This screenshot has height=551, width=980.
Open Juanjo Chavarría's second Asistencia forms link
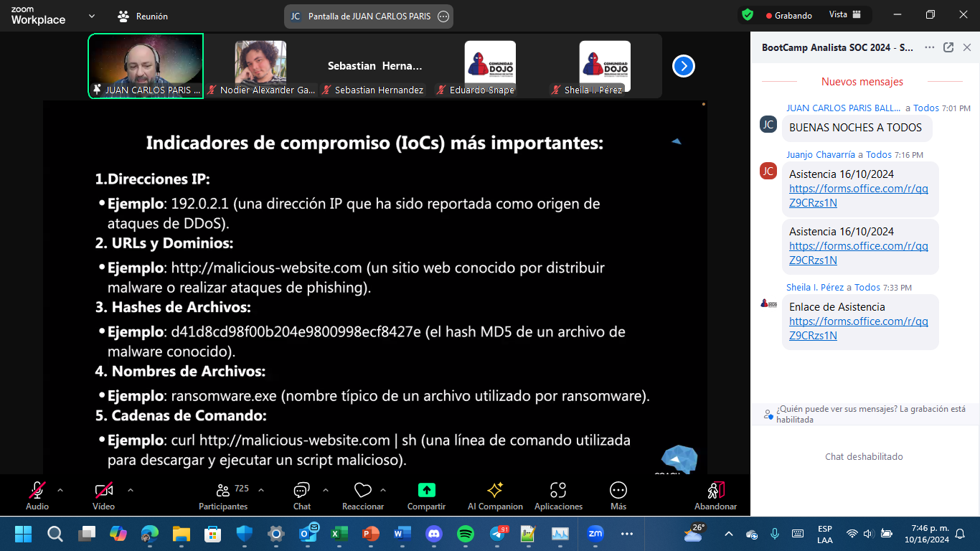tap(859, 253)
